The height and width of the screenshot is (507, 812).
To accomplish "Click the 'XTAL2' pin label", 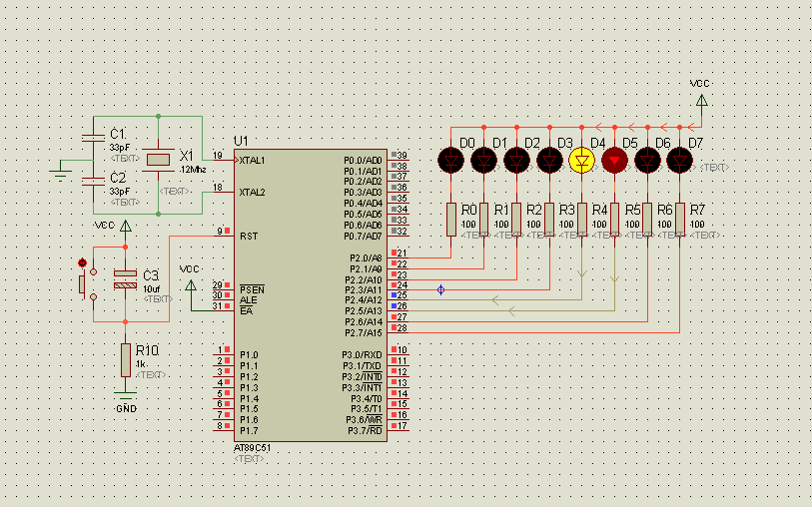I will point(253,193).
